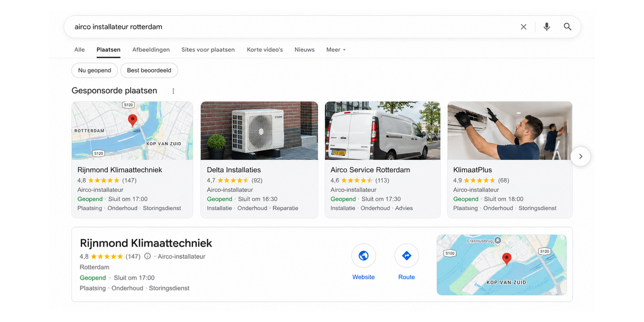Click the Geopend status in the detail panel
This screenshot has height=322, width=644.
(93, 278)
